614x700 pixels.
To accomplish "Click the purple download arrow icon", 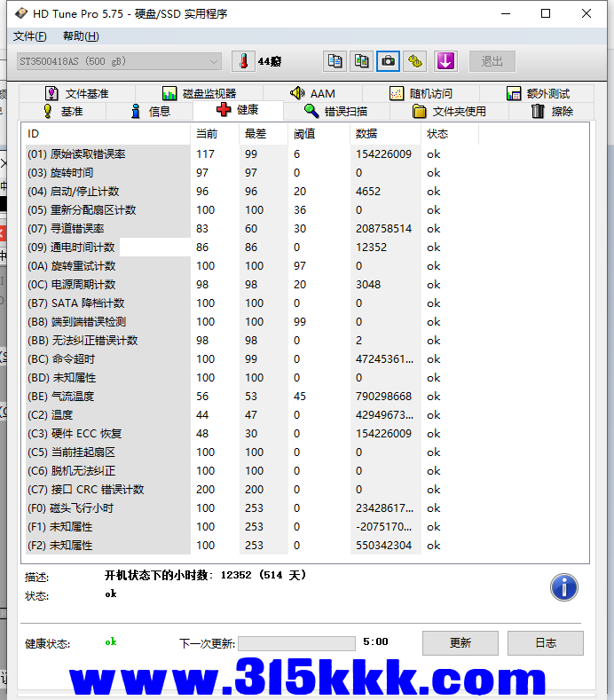I will pyautogui.click(x=445, y=61).
